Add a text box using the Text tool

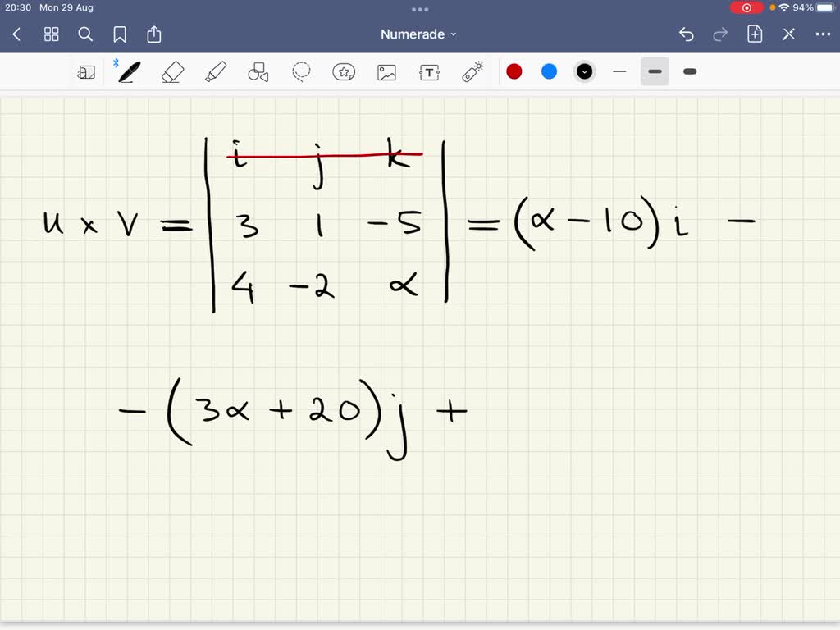pyautogui.click(x=429, y=71)
